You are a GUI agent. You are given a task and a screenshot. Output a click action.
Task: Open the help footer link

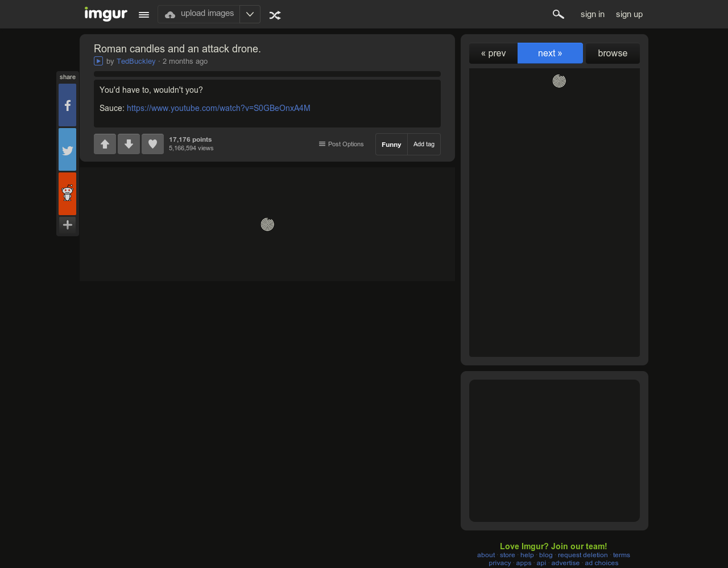[x=527, y=555]
